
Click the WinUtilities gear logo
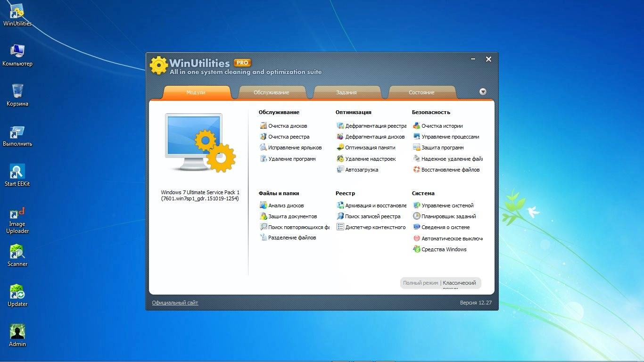159,66
